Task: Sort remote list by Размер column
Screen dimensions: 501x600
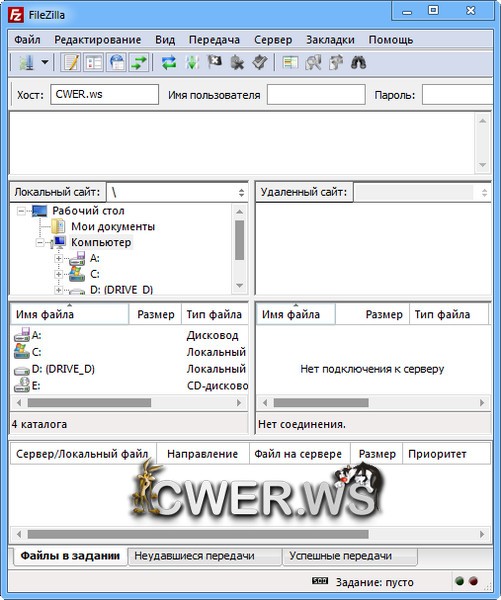Action: point(372,315)
